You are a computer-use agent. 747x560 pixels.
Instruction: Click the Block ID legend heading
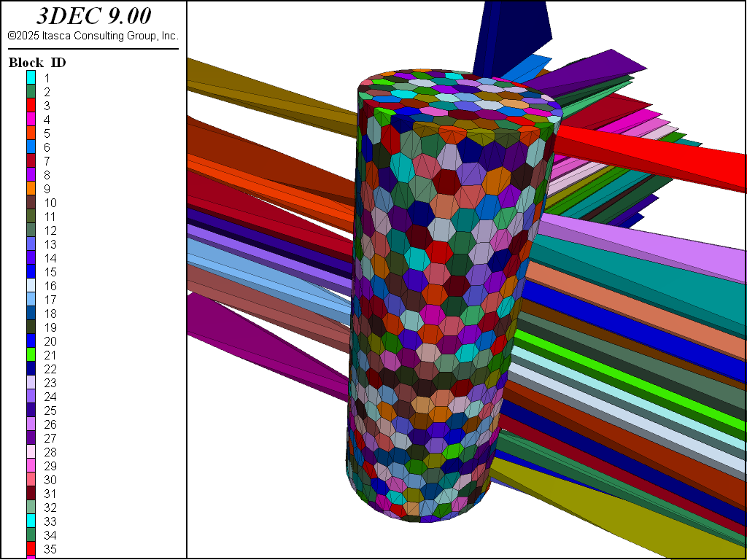coord(37,63)
